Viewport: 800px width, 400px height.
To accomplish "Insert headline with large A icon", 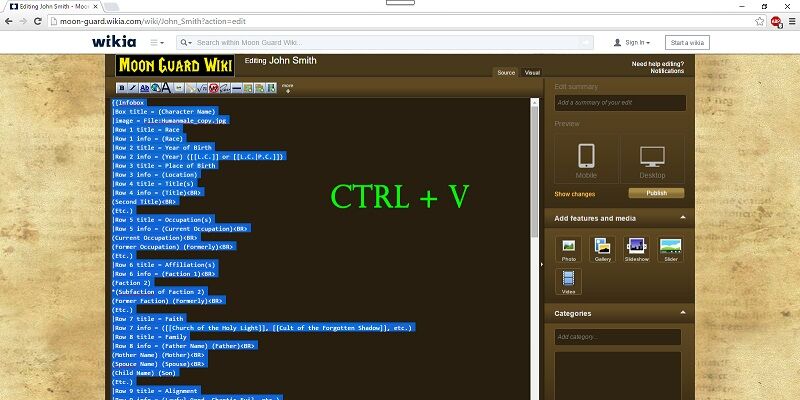I will point(166,88).
